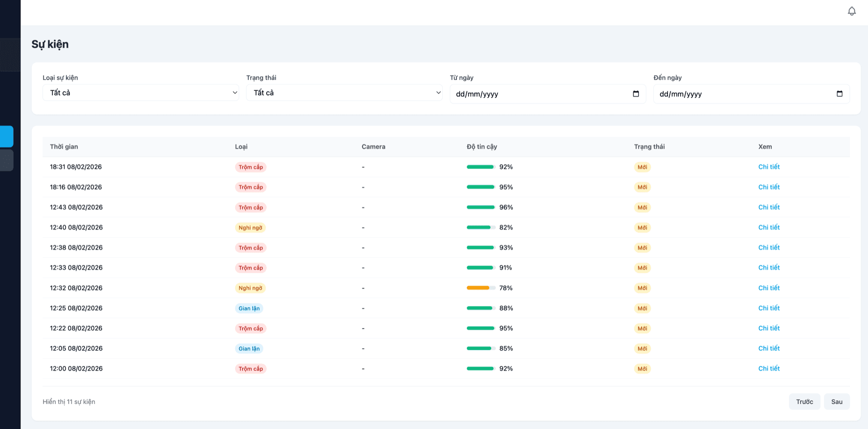The width and height of the screenshot is (868, 429).
Task: Click the Gian lận tag at 12:25
Action: coord(249,308)
